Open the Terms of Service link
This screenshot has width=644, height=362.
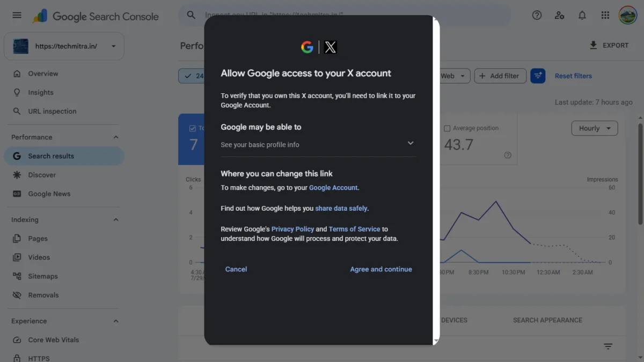tap(354, 229)
